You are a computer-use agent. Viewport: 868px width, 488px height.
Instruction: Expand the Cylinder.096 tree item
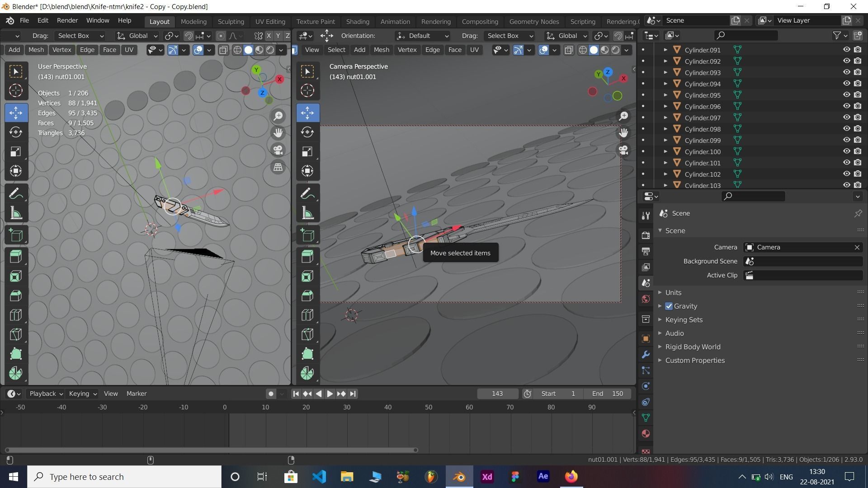pos(665,106)
